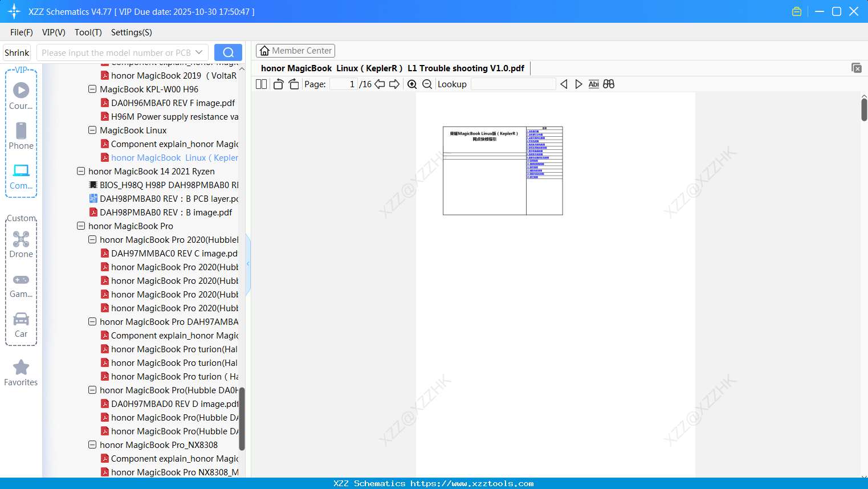
Task: Go to the next page arrow
Action: click(x=394, y=84)
